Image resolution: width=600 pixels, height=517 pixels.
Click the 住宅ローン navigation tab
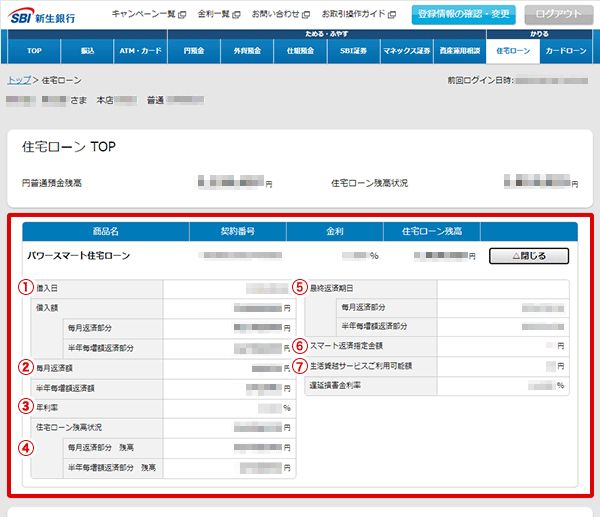click(x=513, y=50)
